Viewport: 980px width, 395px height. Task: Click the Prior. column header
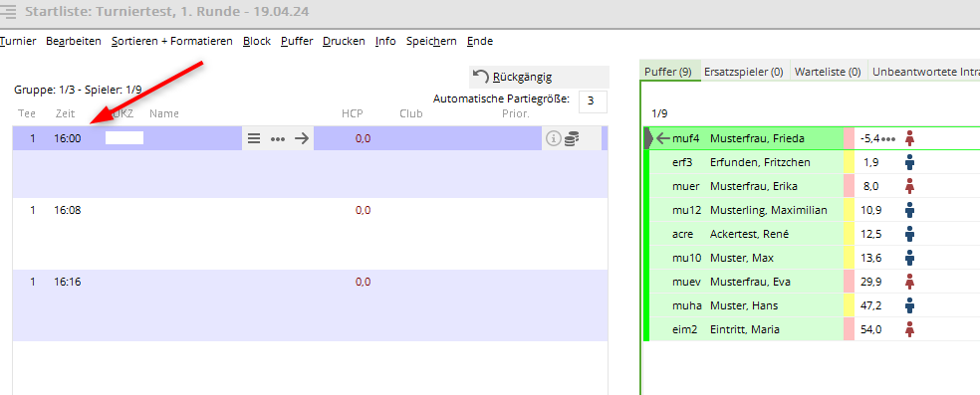coord(516,113)
